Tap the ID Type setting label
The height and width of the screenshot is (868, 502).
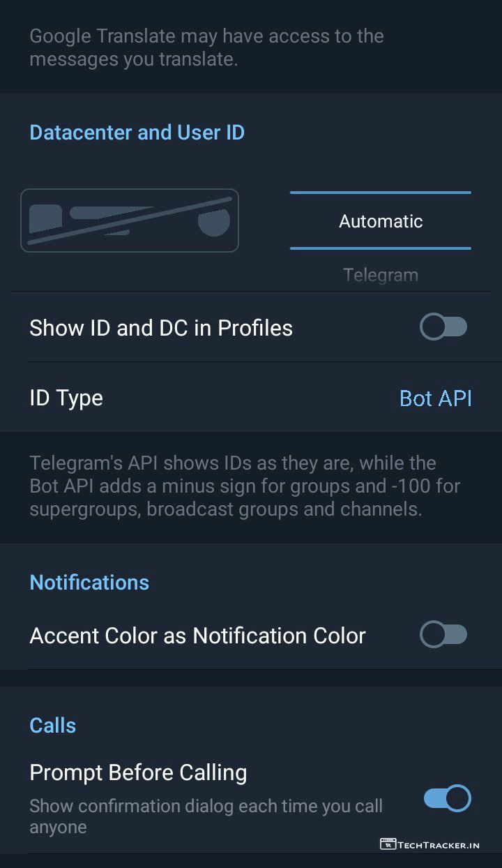pos(66,398)
